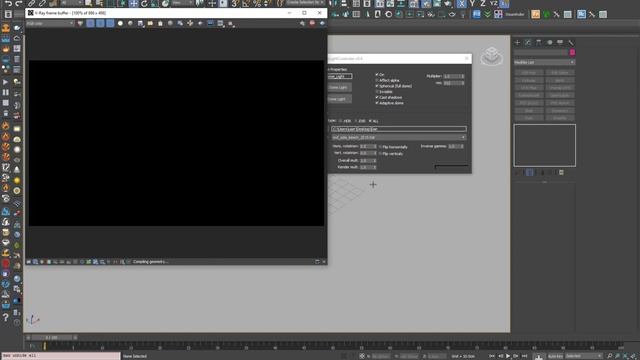Click the Vertical rotation value field
Image resolution: width=640 pixels, height=360 pixels.
tap(368, 153)
